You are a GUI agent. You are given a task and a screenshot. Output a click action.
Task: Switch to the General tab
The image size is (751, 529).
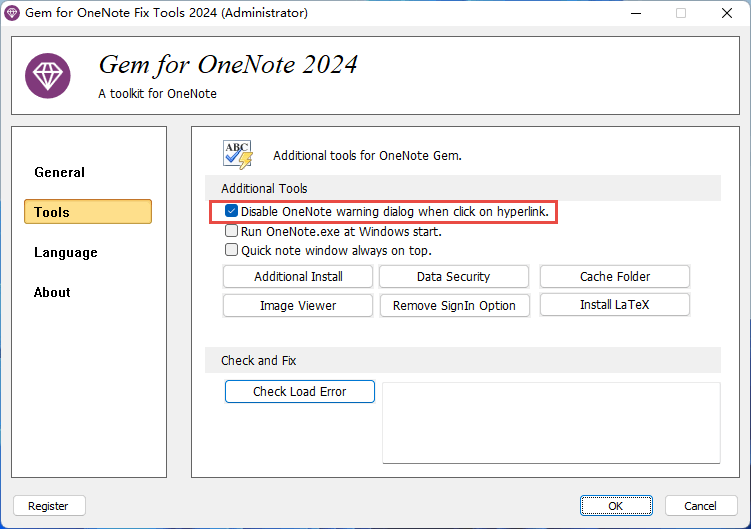pos(60,172)
